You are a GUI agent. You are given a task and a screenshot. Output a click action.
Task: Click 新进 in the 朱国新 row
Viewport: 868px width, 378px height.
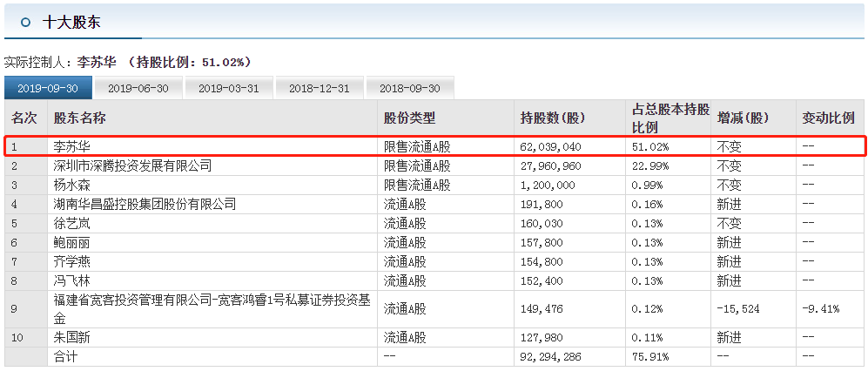click(729, 337)
